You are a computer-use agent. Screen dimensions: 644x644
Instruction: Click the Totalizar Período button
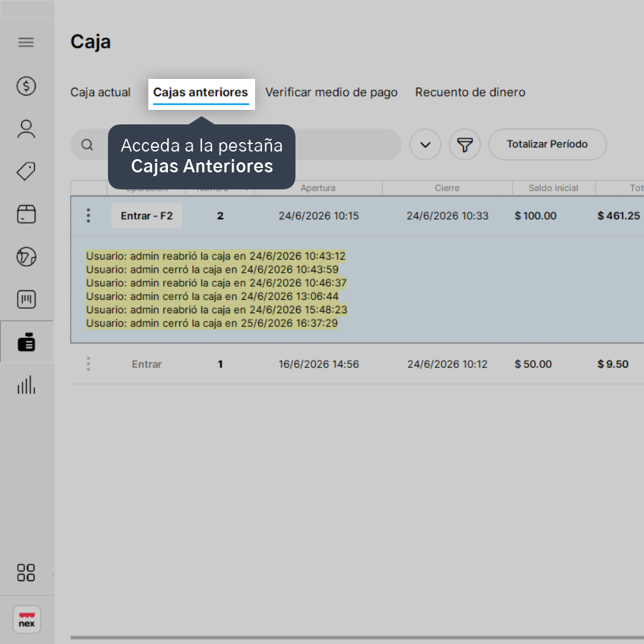pos(547,145)
